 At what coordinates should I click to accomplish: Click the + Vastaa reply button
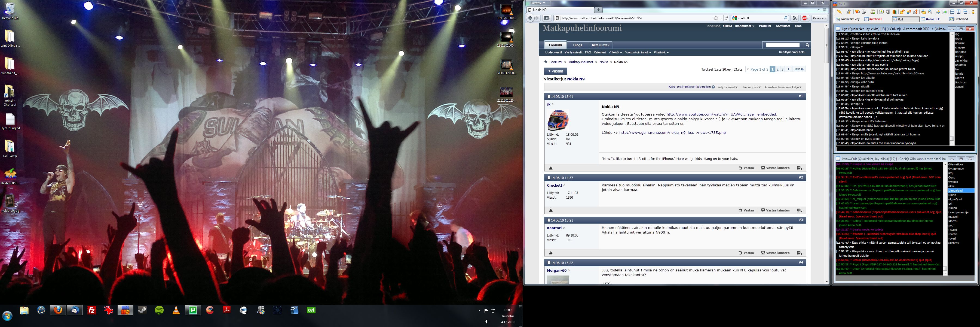tap(555, 71)
